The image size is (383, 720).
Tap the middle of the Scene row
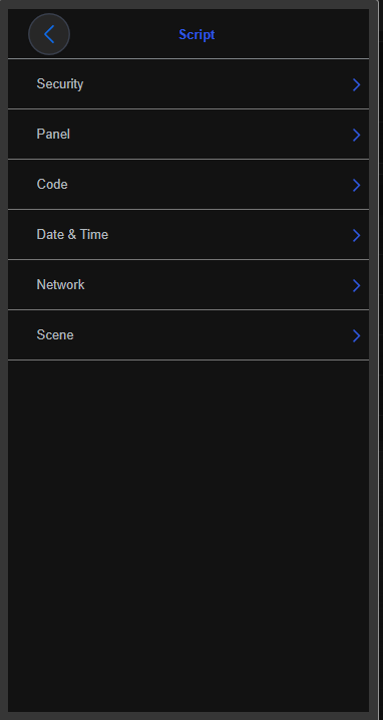pyautogui.click(x=188, y=335)
